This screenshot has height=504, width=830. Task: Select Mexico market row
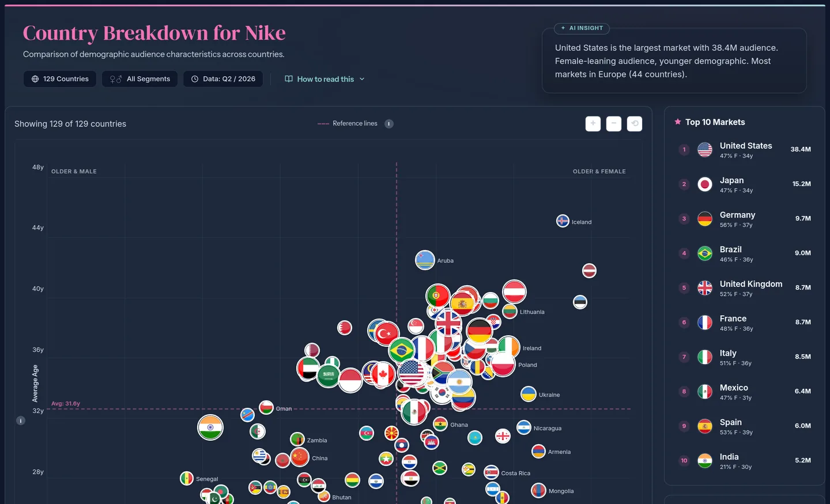(745, 392)
